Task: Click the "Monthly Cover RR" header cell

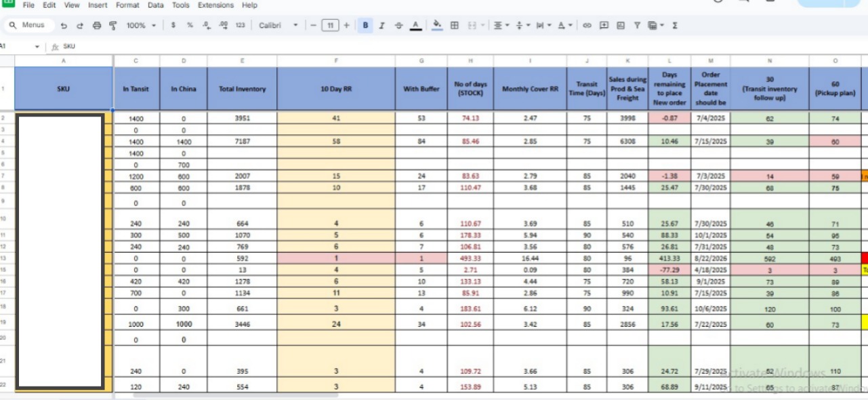Action: pyautogui.click(x=530, y=88)
